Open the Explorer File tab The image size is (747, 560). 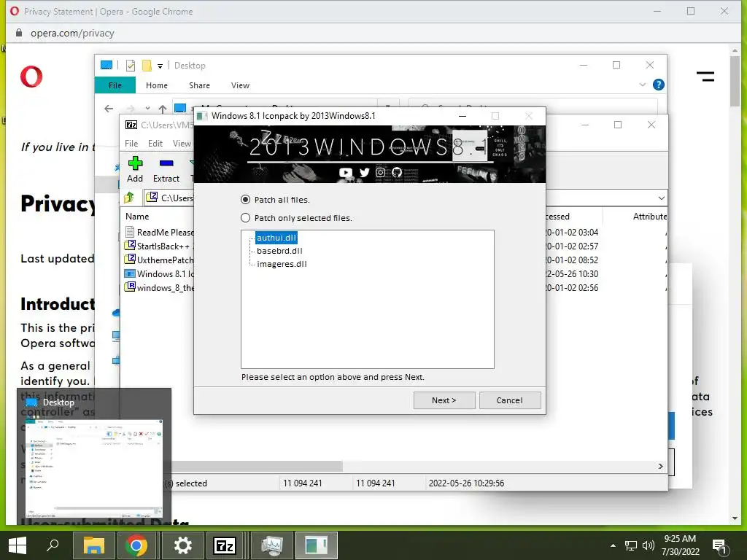click(x=115, y=85)
